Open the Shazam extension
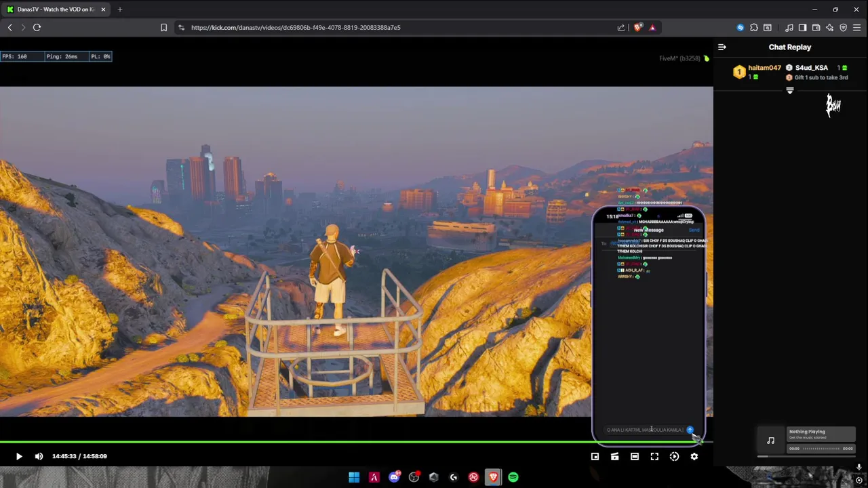868x488 pixels. 741,28
